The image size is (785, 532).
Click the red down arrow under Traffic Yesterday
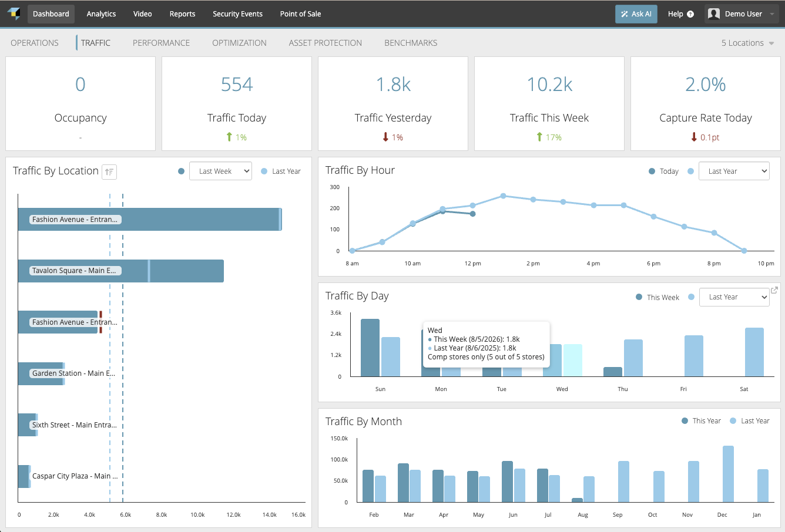pyautogui.click(x=385, y=137)
